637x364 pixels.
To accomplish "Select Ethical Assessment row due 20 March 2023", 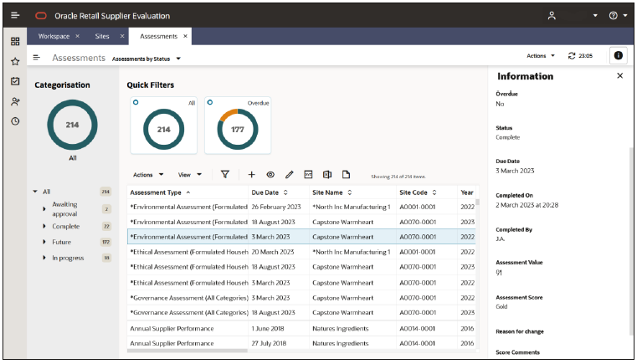I will [301, 252].
